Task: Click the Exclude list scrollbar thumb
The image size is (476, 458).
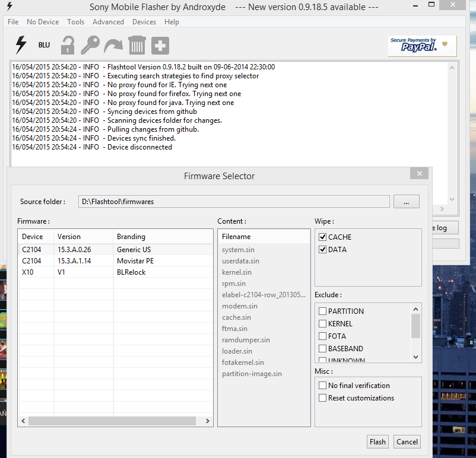Action: [416, 326]
